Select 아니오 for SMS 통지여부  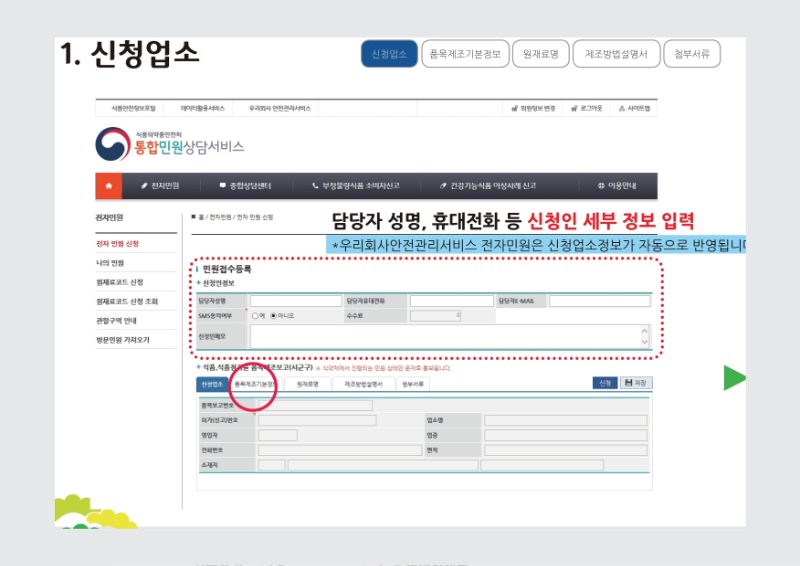274,316
